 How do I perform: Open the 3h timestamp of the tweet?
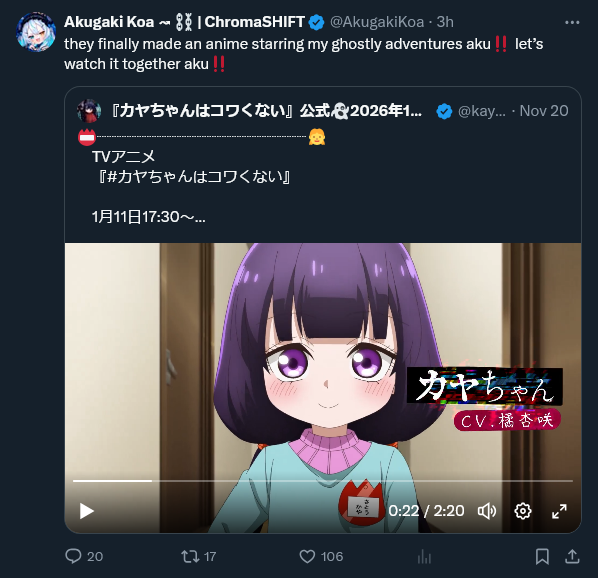click(445, 22)
